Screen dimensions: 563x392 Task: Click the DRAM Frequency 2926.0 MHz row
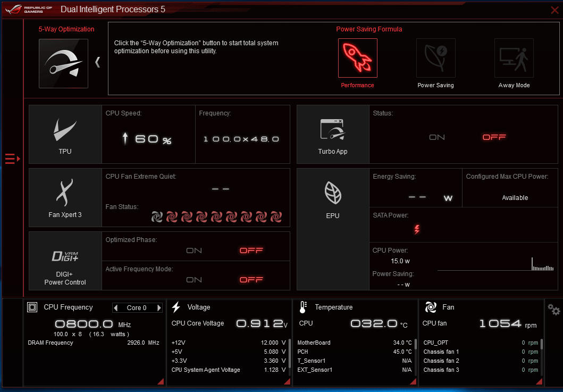coord(94,343)
